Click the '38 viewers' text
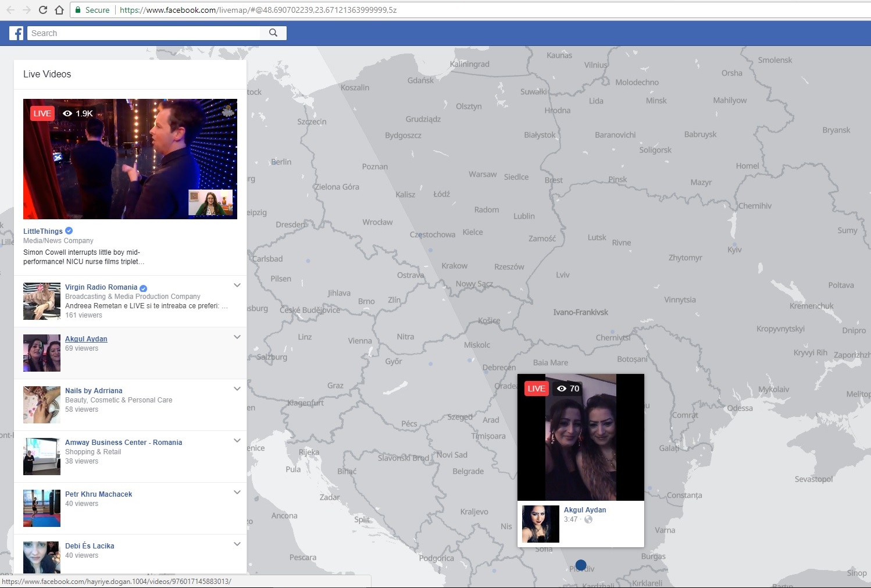This screenshot has height=588, width=871. click(82, 461)
